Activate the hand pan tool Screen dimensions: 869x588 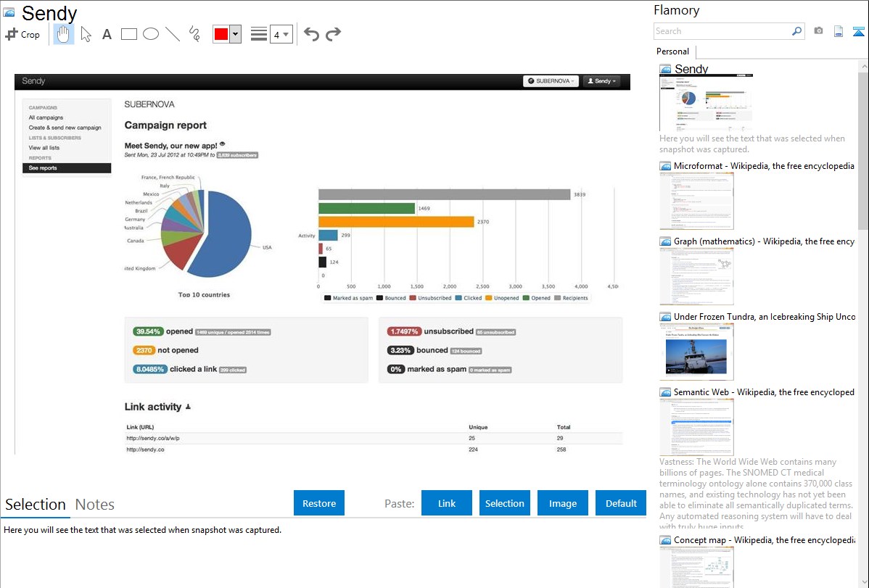63,34
